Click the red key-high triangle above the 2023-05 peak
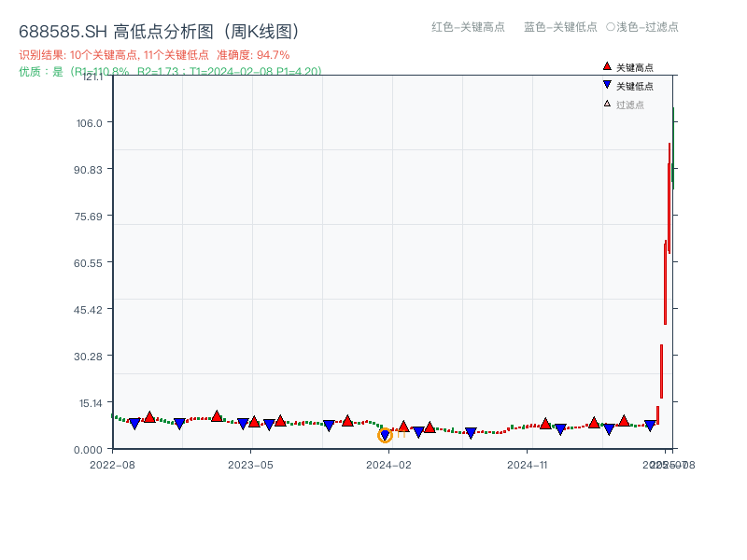 [217, 414]
